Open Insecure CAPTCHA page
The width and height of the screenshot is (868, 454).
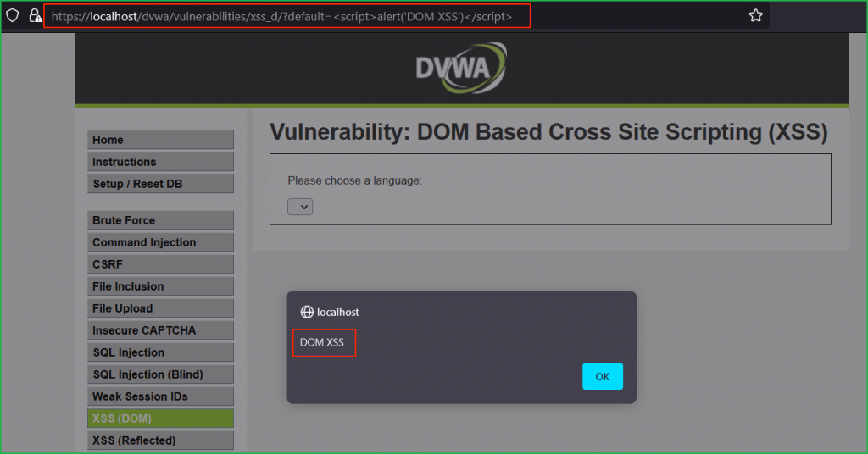160,330
